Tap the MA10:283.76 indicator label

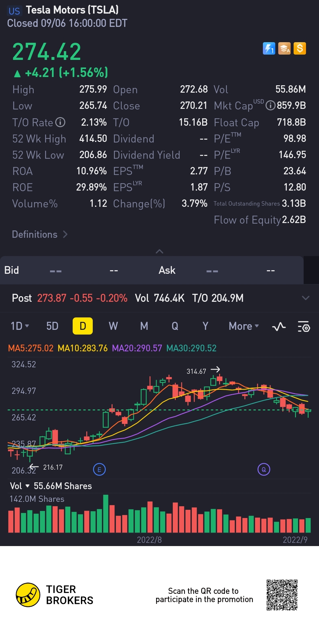click(x=83, y=348)
